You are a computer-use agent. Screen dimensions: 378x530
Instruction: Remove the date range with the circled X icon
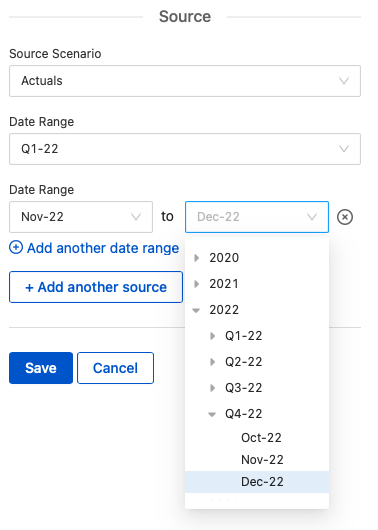tap(345, 217)
